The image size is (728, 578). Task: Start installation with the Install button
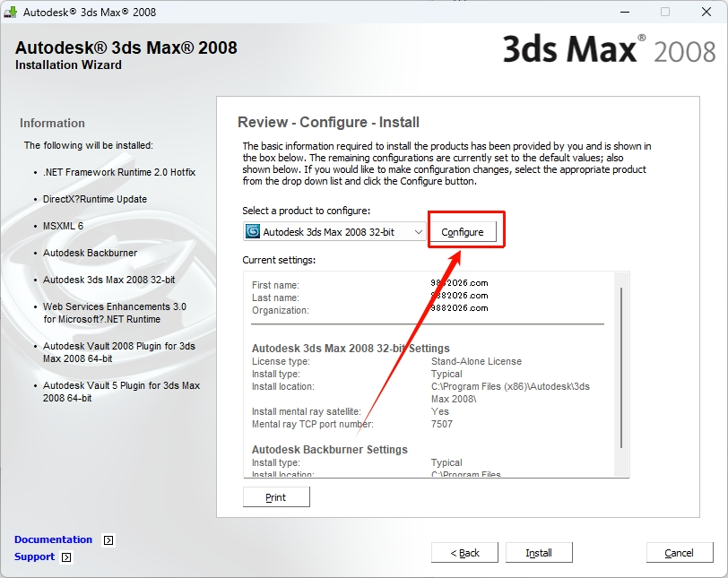pyautogui.click(x=538, y=553)
